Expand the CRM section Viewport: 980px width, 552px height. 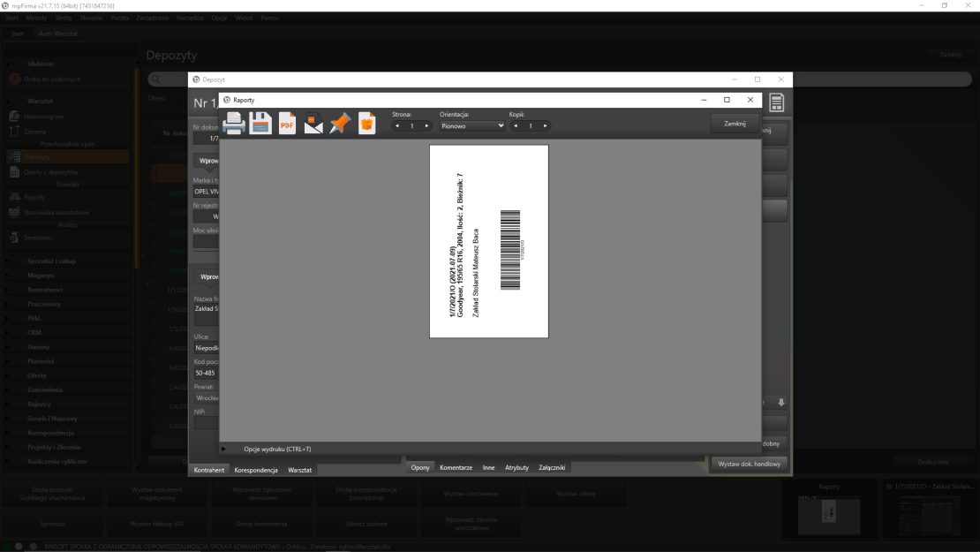click(x=34, y=333)
